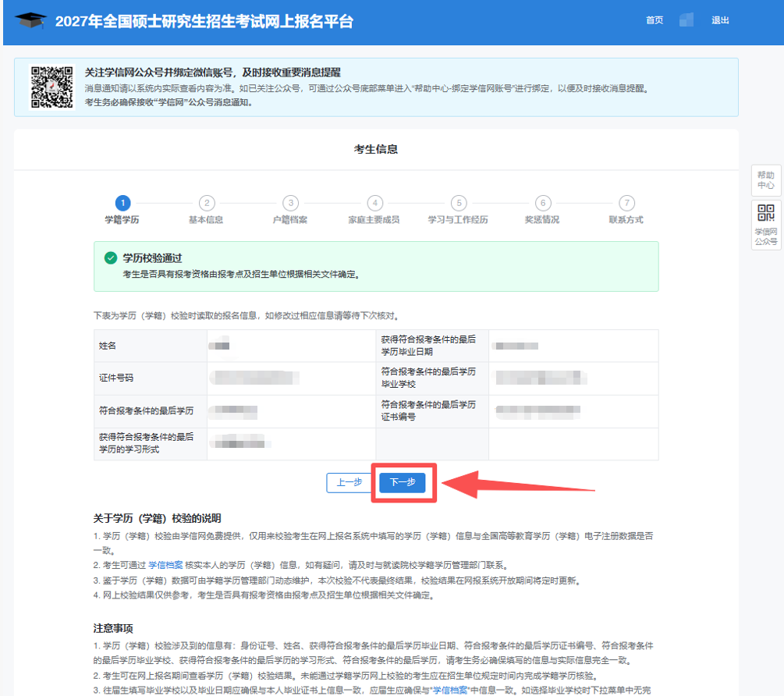Open 学信档案 link in 注意事项 item 3
The image size is (784, 696).
(450, 690)
